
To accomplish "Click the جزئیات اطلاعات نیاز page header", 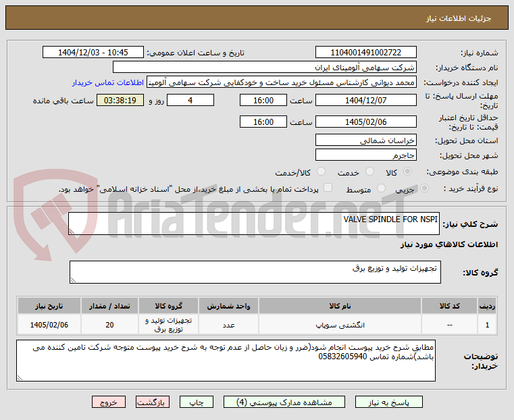I will [458, 18].
